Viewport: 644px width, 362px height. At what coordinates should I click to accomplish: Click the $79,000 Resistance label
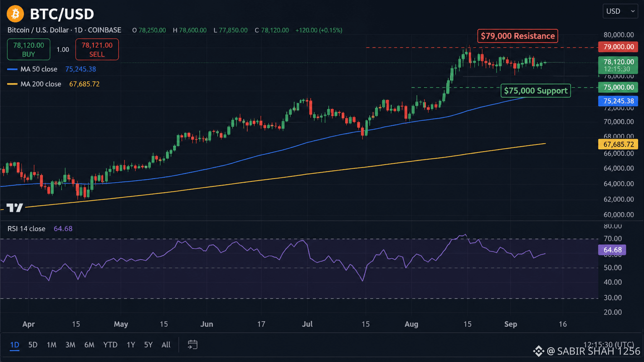(518, 36)
